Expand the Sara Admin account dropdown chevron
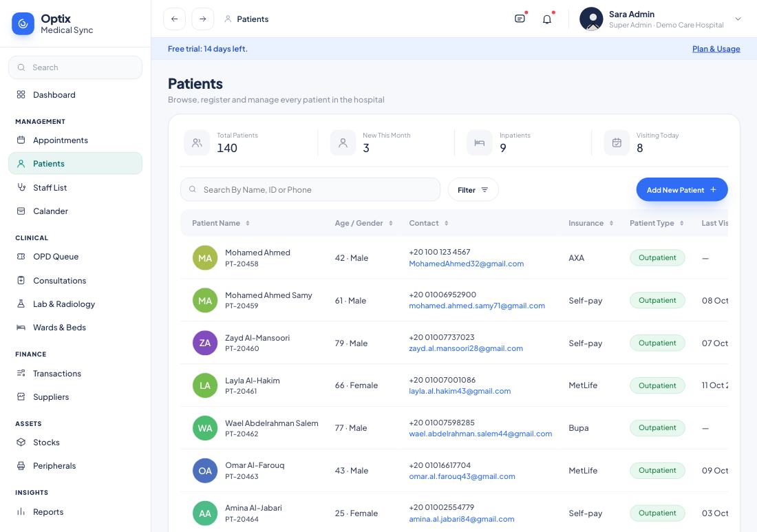This screenshot has width=757, height=532. 738,19
